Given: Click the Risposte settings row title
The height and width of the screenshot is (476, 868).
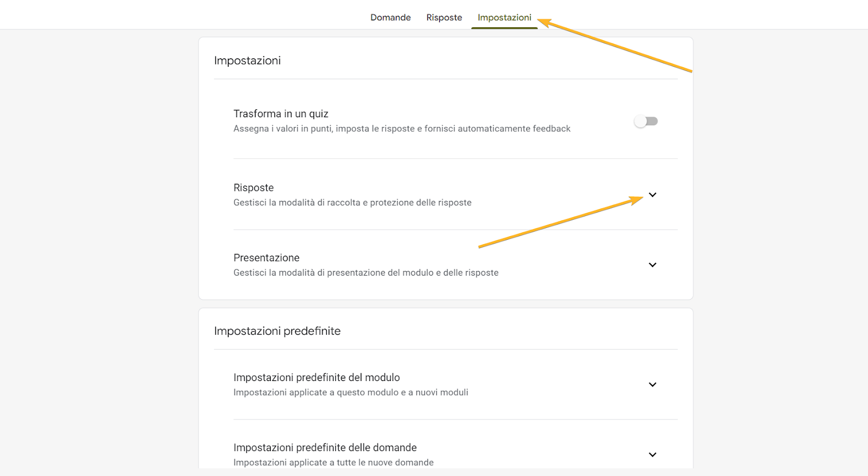Looking at the screenshot, I should point(253,188).
